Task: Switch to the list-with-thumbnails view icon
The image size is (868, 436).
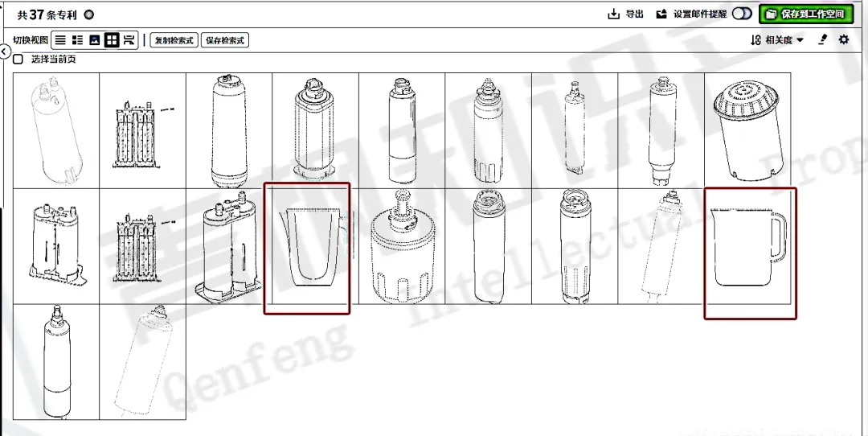Action: click(x=77, y=40)
